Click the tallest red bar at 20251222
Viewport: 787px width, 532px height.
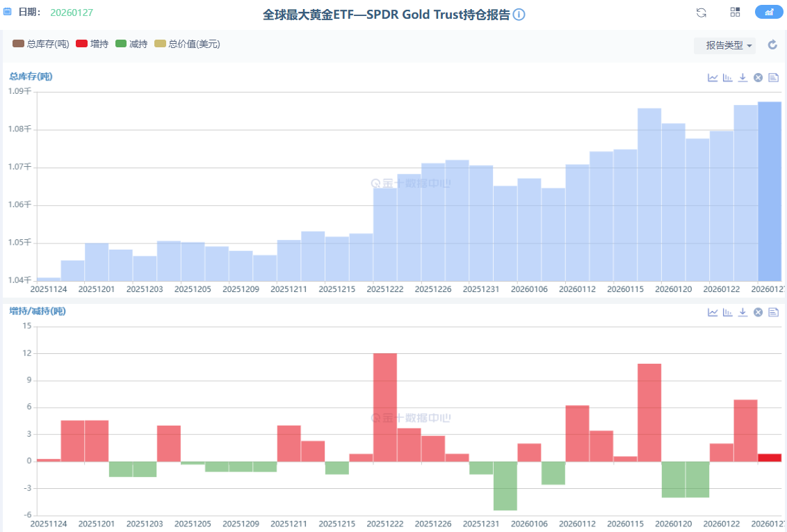pos(385,407)
